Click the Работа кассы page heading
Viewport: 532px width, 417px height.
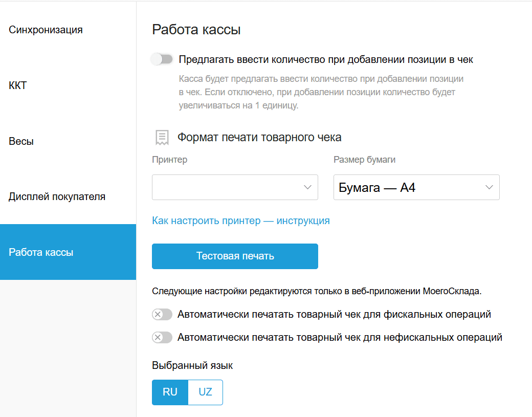196,29
